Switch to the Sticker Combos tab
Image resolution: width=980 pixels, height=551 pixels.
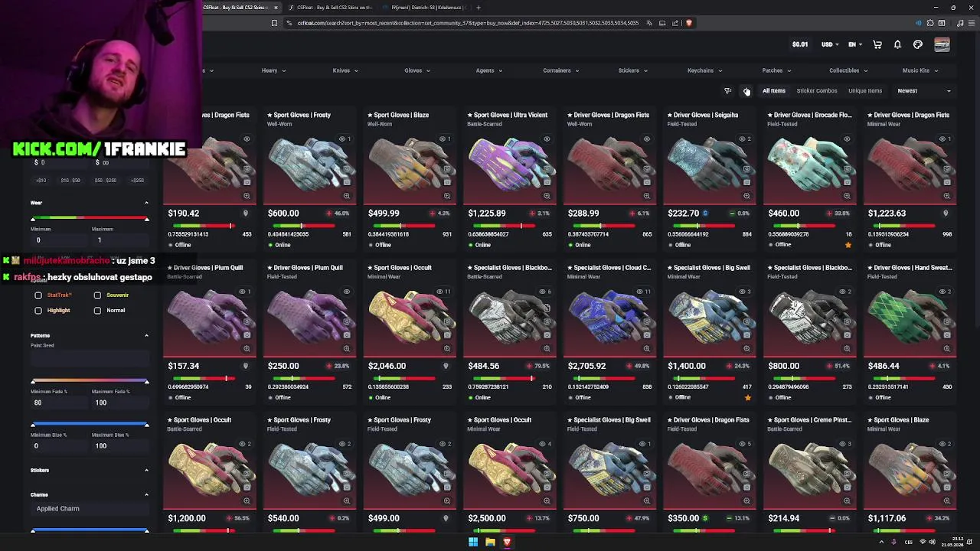817,90
